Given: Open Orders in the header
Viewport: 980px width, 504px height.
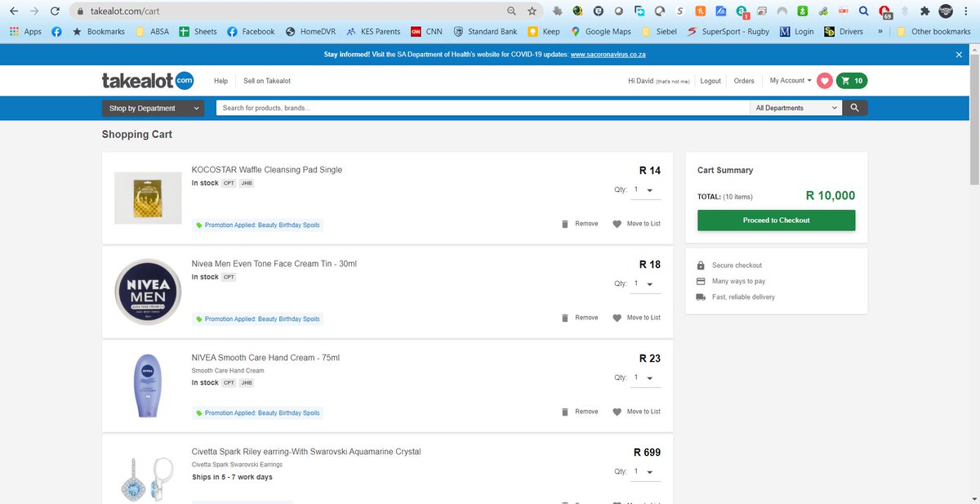Looking at the screenshot, I should [x=744, y=81].
